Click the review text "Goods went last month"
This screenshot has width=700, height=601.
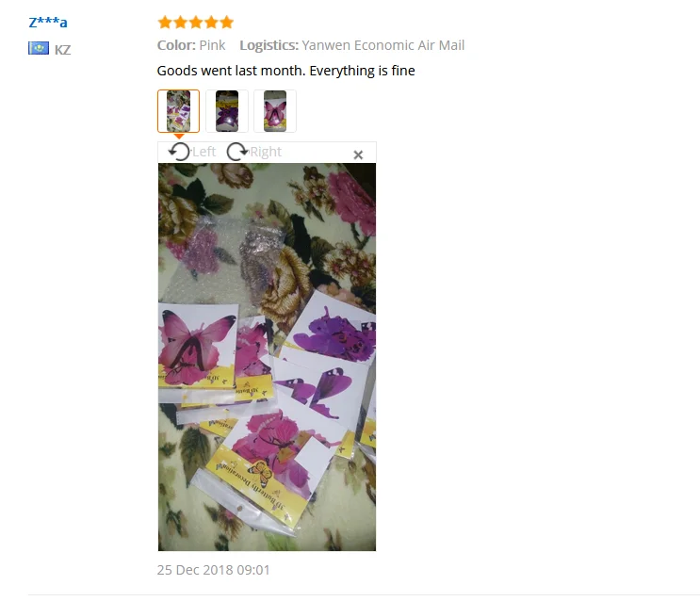pos(231,71)
